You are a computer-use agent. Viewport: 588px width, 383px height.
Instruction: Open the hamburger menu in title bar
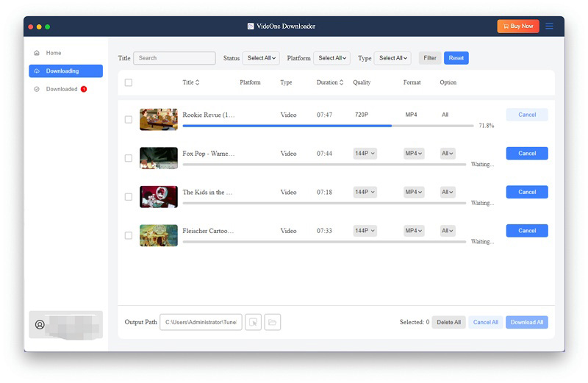549,26
